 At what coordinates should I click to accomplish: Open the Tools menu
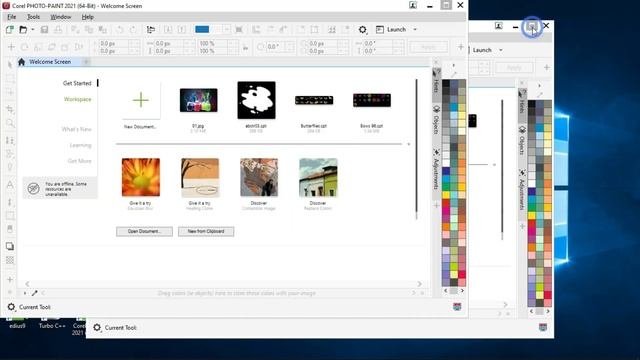click(33, 17)
